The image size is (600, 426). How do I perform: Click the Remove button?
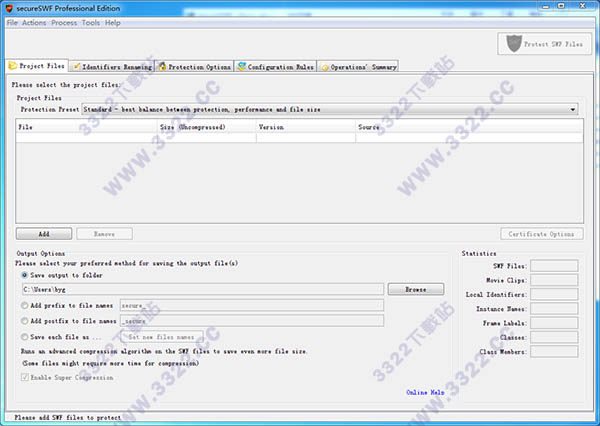click(x=104, y=234)
